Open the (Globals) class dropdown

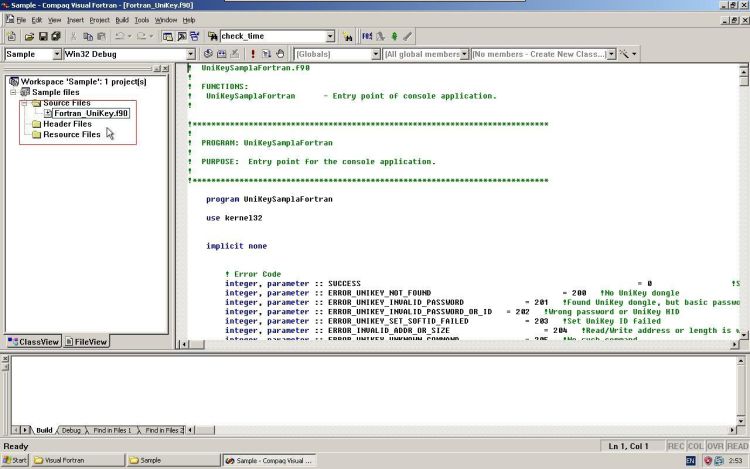coord(376,54)
